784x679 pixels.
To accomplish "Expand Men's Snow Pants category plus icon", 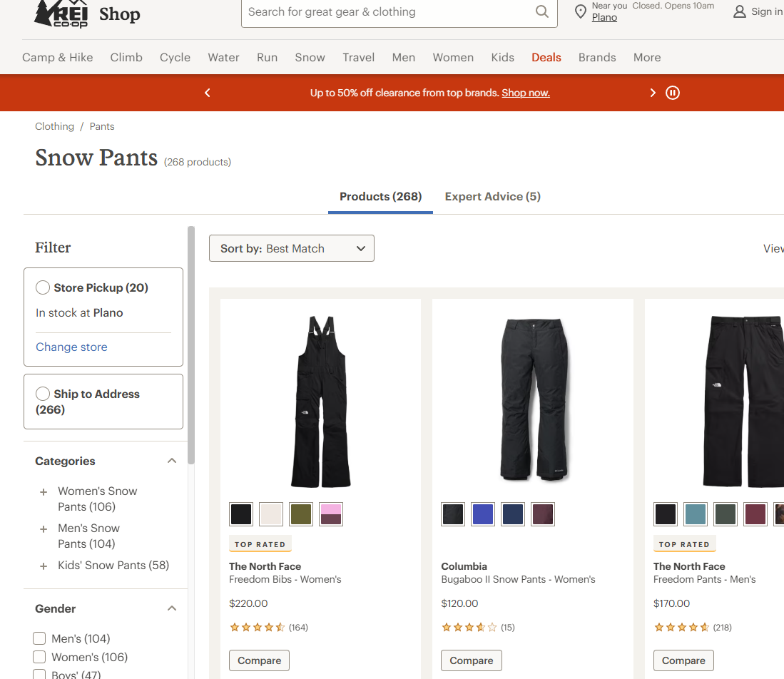I will (44, 529).
